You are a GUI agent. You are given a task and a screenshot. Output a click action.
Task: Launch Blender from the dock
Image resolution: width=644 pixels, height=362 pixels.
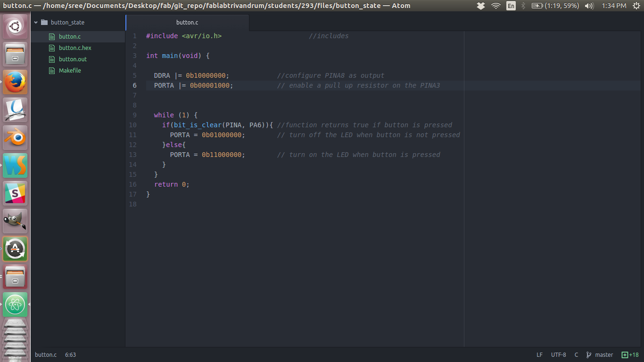[x=16, y=137]
